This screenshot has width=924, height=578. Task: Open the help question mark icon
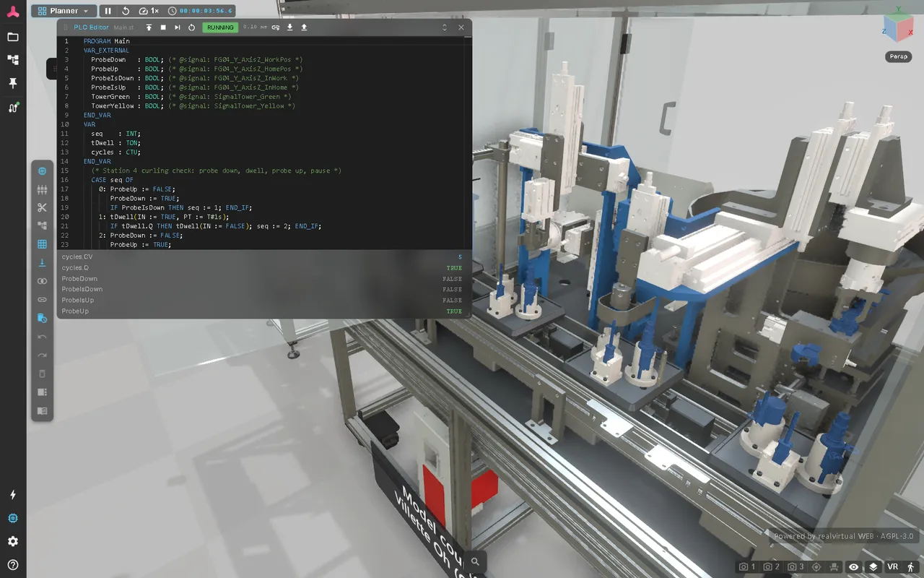(13, 565)
